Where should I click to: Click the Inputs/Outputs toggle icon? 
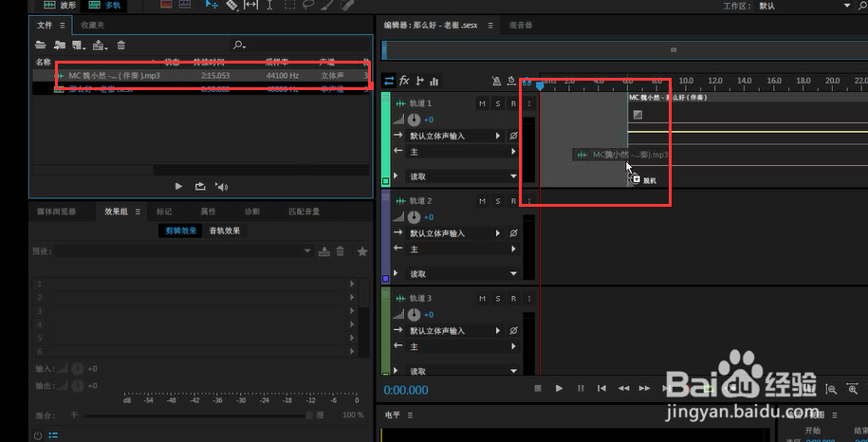[389, 81]
